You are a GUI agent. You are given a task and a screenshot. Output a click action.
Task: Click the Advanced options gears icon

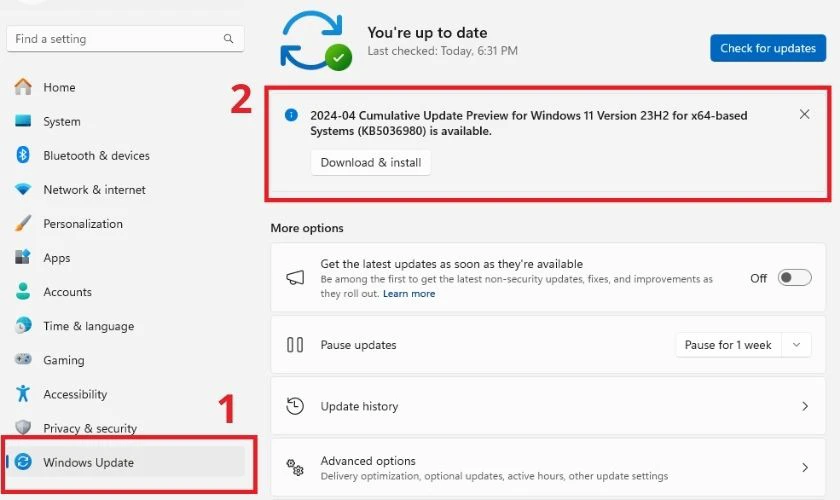[295, 467]
